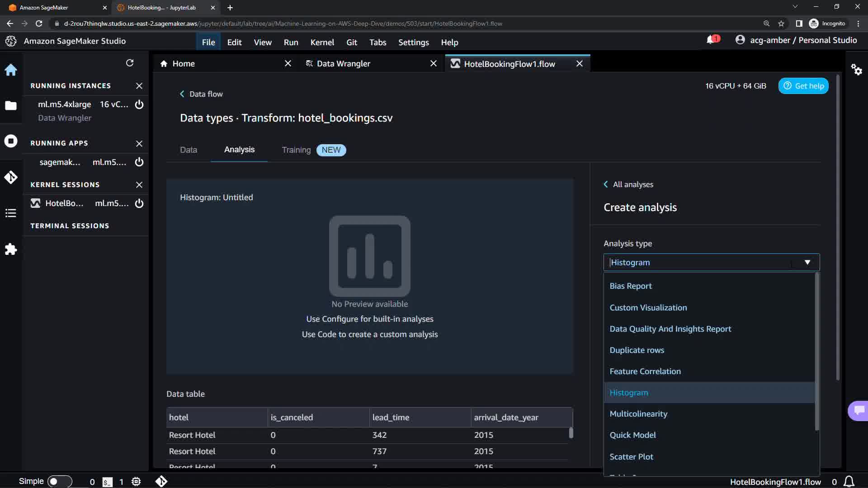
Task: Click the Get help button
Action: pyautogui.click(x=803, y=86)
